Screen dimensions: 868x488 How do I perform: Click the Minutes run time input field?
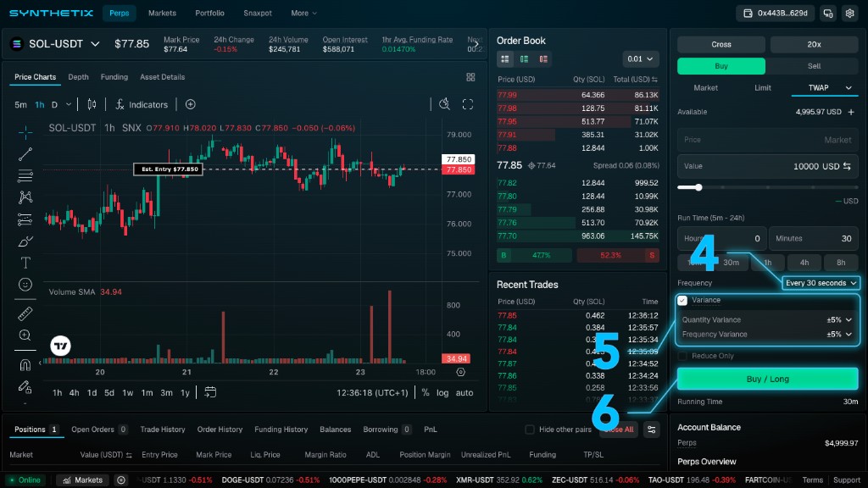coord(814,238)
